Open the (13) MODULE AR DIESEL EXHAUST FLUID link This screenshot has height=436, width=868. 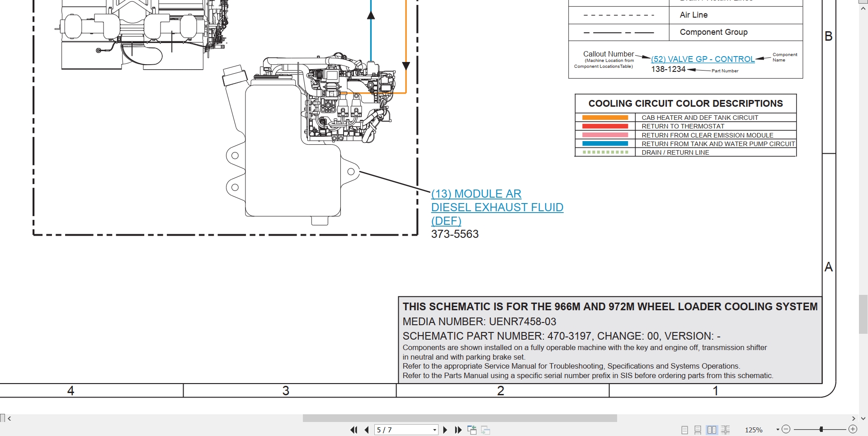[497, 207]
